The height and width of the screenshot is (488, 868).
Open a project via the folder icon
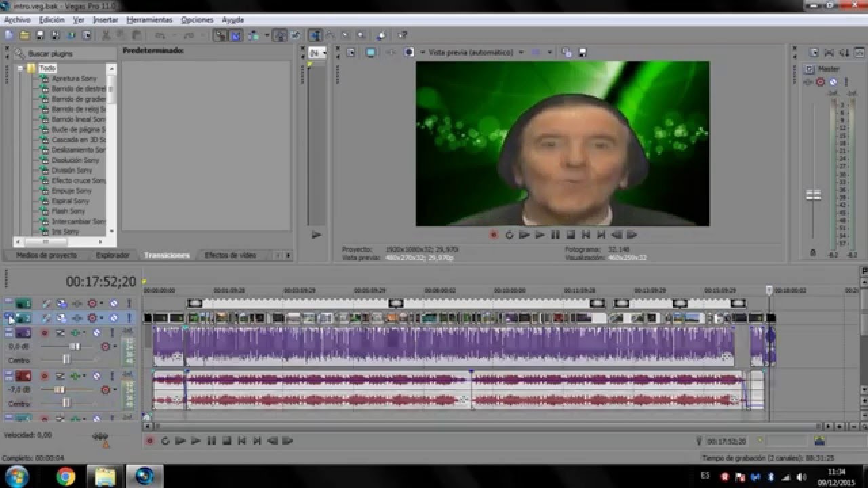point(24,35)
